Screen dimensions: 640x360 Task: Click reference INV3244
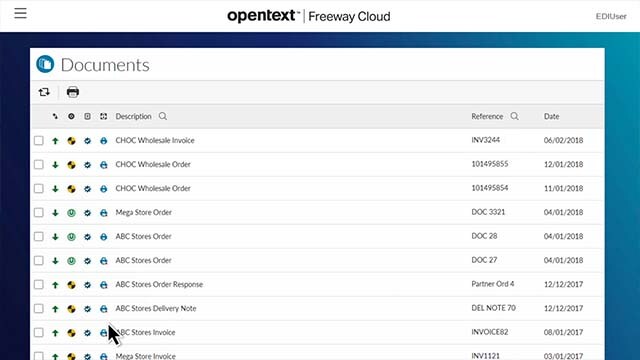click(x=485, y=140)
